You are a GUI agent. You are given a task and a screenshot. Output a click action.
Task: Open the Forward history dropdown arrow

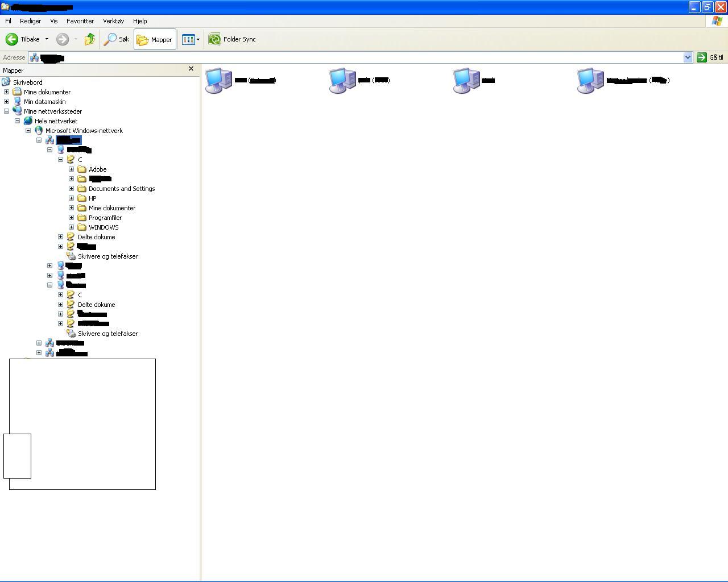tap(76, 39)
